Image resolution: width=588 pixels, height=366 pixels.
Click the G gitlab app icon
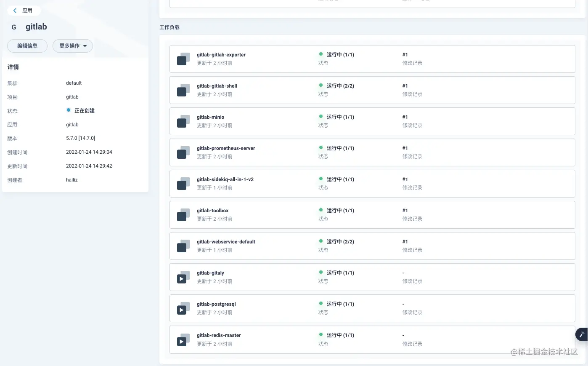click(x=14, y=27)
